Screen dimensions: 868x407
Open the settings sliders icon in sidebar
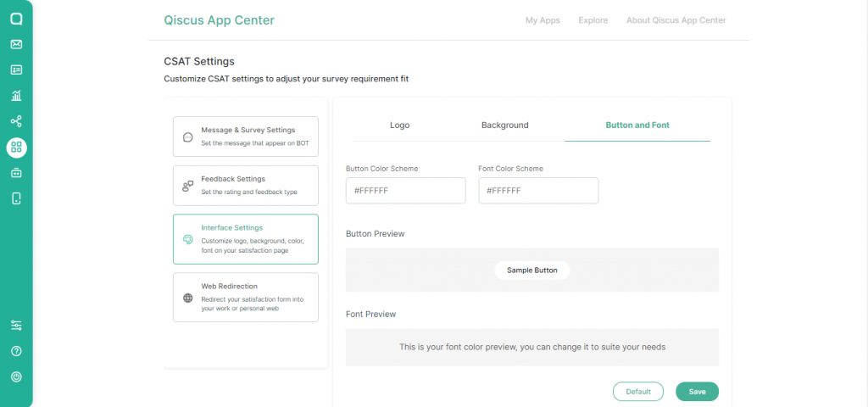[16, 326]
